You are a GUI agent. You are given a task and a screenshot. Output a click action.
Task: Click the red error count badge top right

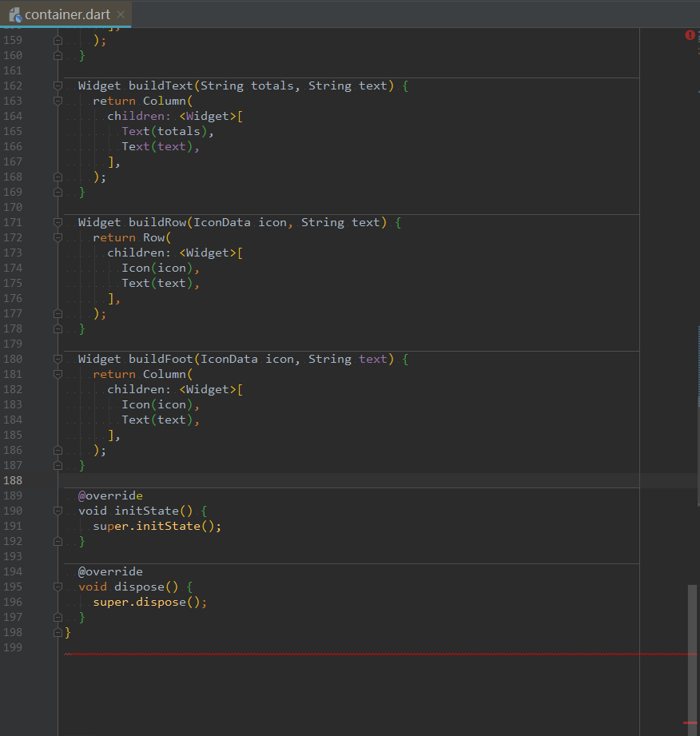point(690,35)
